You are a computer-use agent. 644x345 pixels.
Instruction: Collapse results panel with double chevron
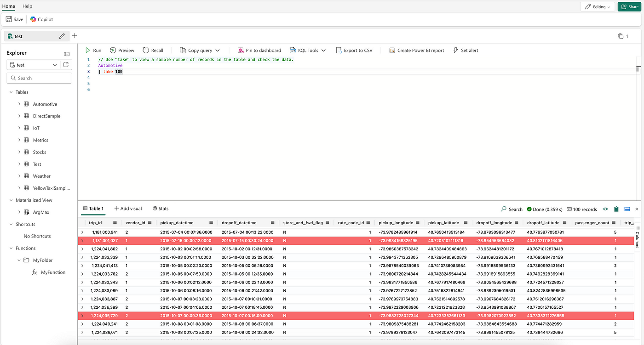pyautogui.click(x=637, y=209)
